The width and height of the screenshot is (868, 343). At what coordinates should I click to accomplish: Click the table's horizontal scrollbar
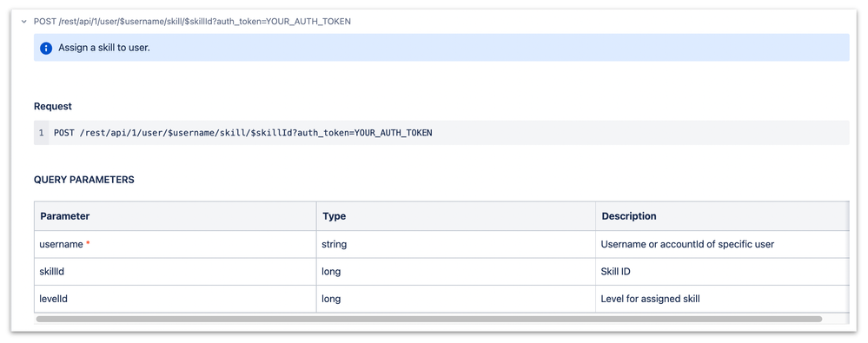click(429, 319)
